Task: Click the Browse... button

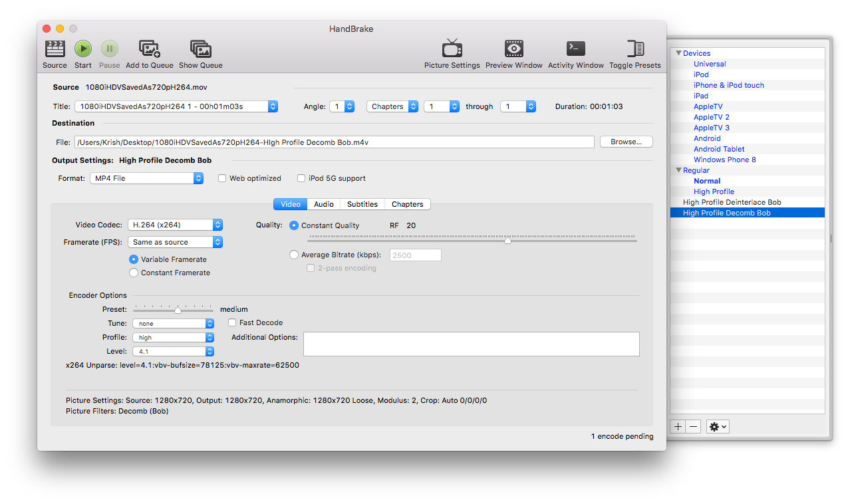Action: click(x=626, y=142)
